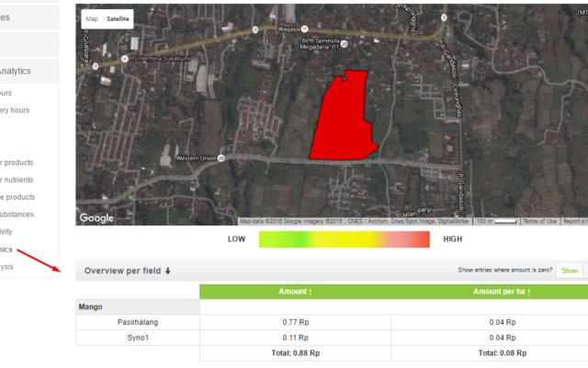Switch map to Map view
This screenshot has height=368, width=588.
click(x=92, y=18)
